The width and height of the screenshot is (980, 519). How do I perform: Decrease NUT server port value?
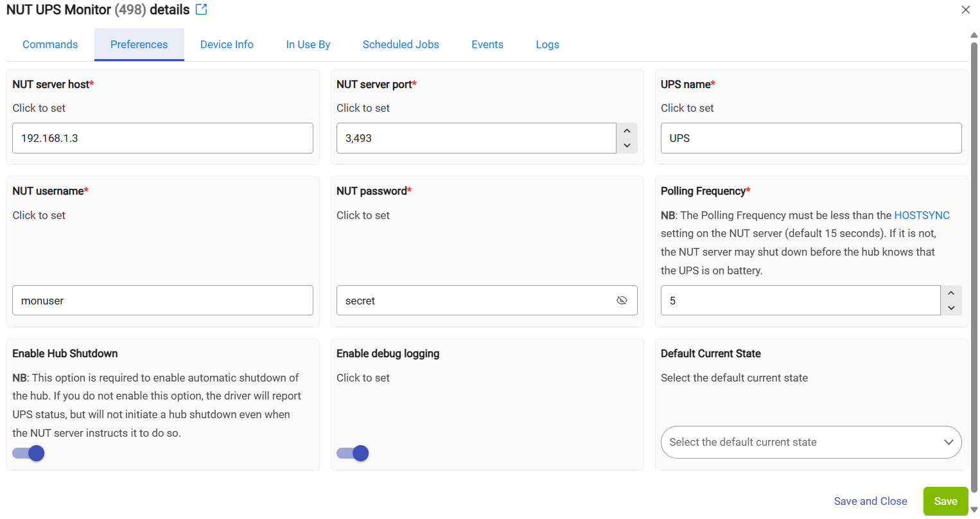coord(627,146)
